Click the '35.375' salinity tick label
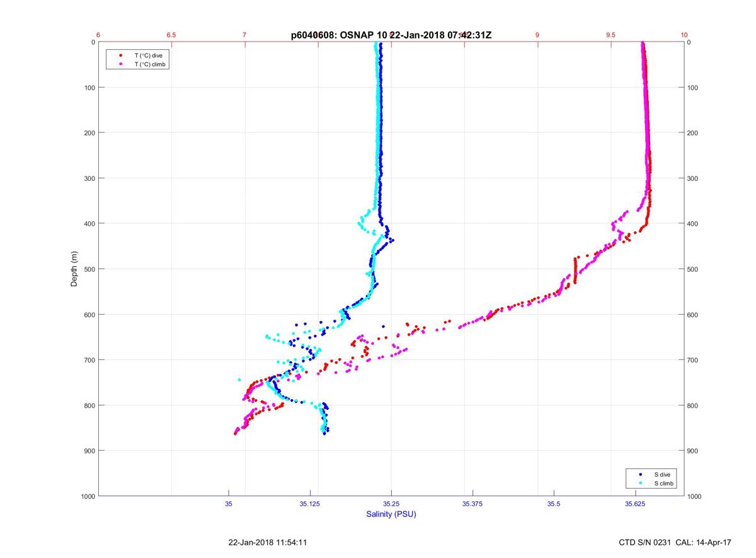 click(472, 504)
